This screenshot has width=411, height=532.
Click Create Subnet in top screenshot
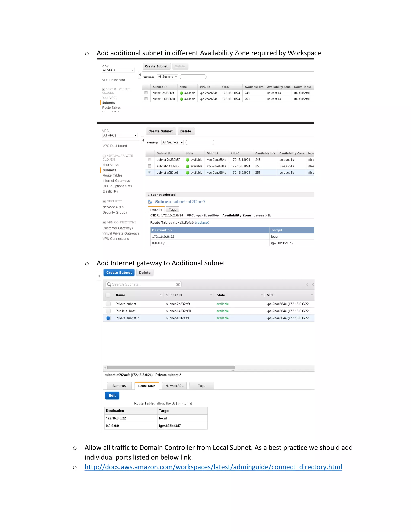(156, 66)
